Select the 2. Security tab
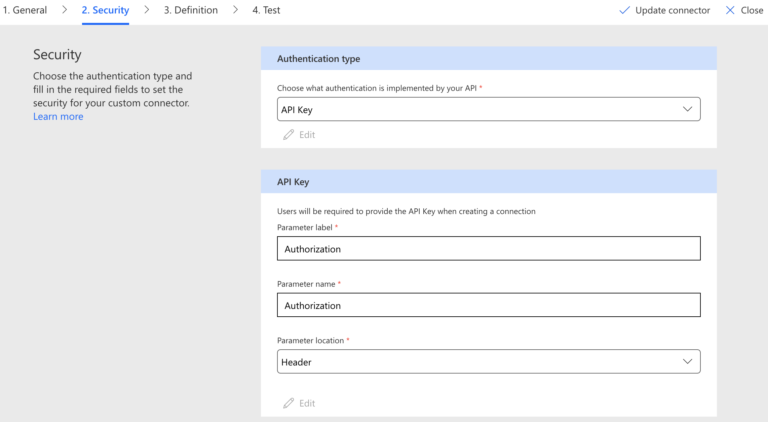The image size is (768, 422). pos(105,10)
